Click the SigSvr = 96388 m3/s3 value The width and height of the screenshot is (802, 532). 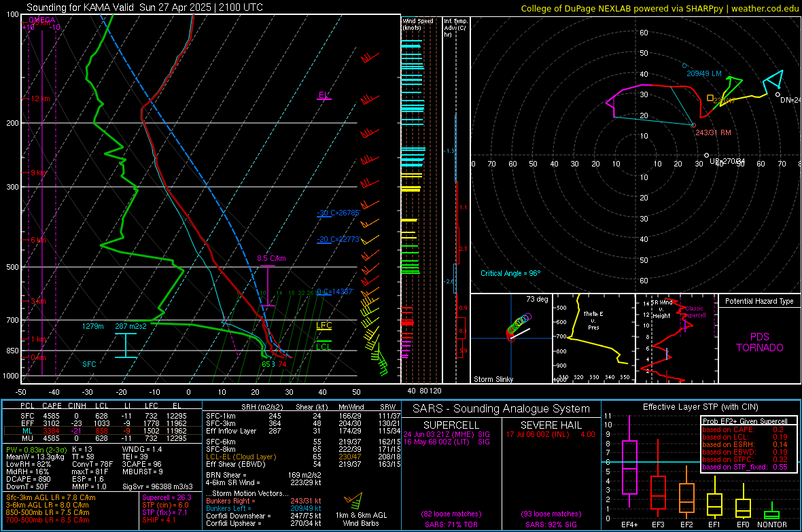point(158,487)
